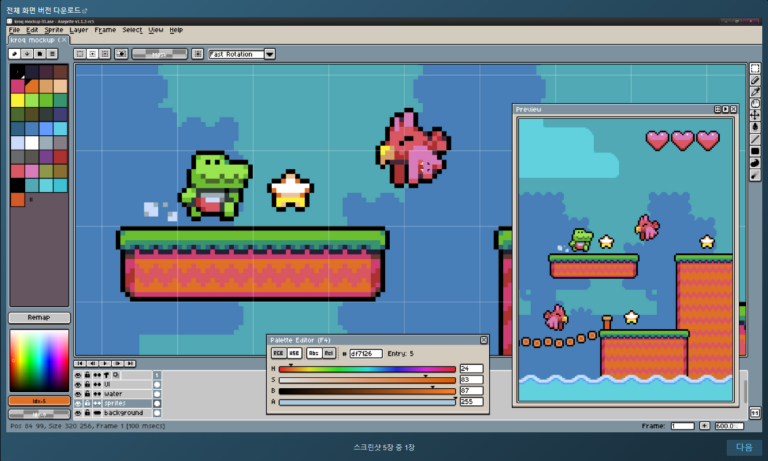Toggle visibility of all layers in header
Image resolution: width=768 pixels, height=461 pixels.
tap(78, 375)
